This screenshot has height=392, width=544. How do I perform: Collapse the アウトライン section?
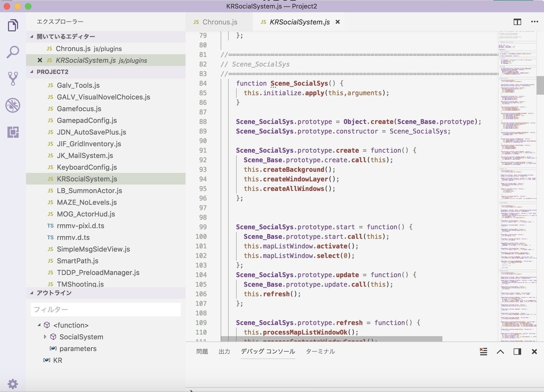coord(106,293)
